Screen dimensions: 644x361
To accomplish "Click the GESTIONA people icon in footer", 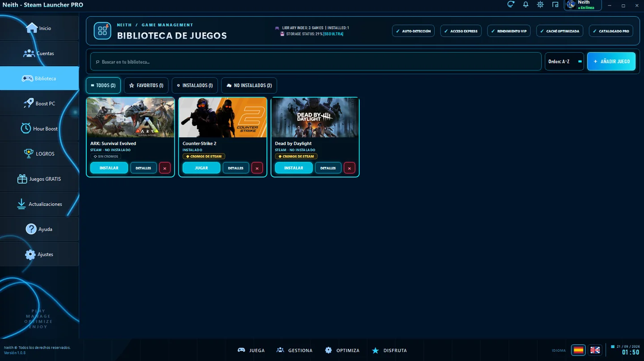I will coord(280,350).
